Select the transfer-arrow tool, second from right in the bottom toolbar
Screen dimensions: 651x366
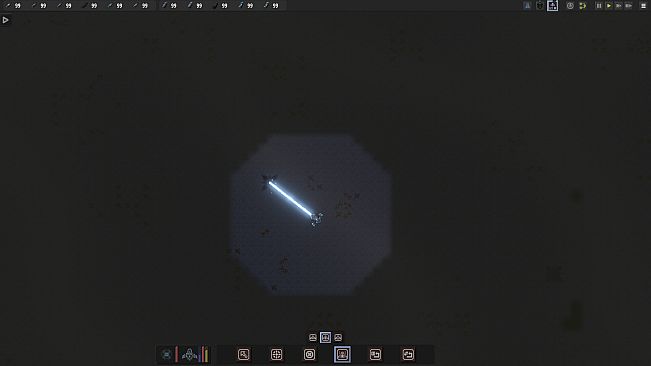pos(375,354)
